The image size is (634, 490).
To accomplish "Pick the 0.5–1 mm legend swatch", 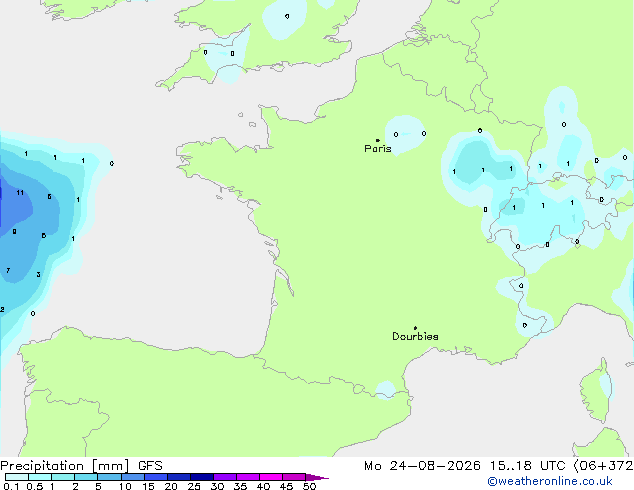I will point(40,477).
